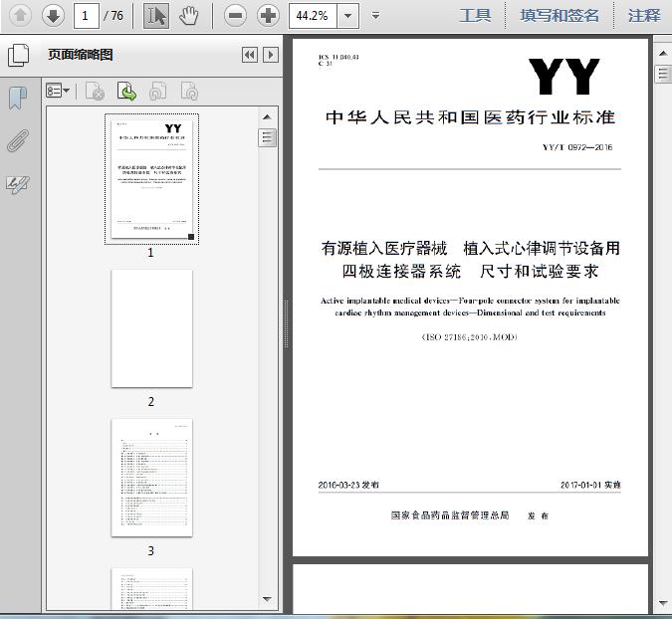Image resolution: width=672 pixels, height=619 pixels.
Task: Open the 注释 panel
Action: 644,15
